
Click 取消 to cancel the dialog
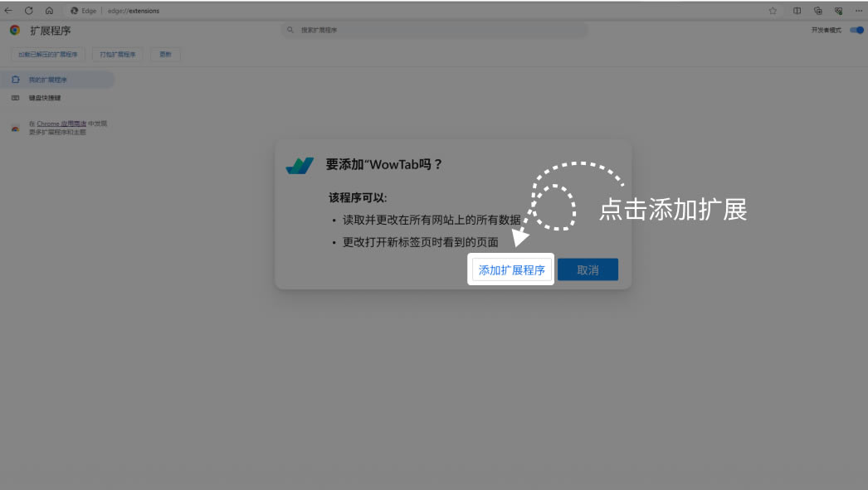(588, 269)
